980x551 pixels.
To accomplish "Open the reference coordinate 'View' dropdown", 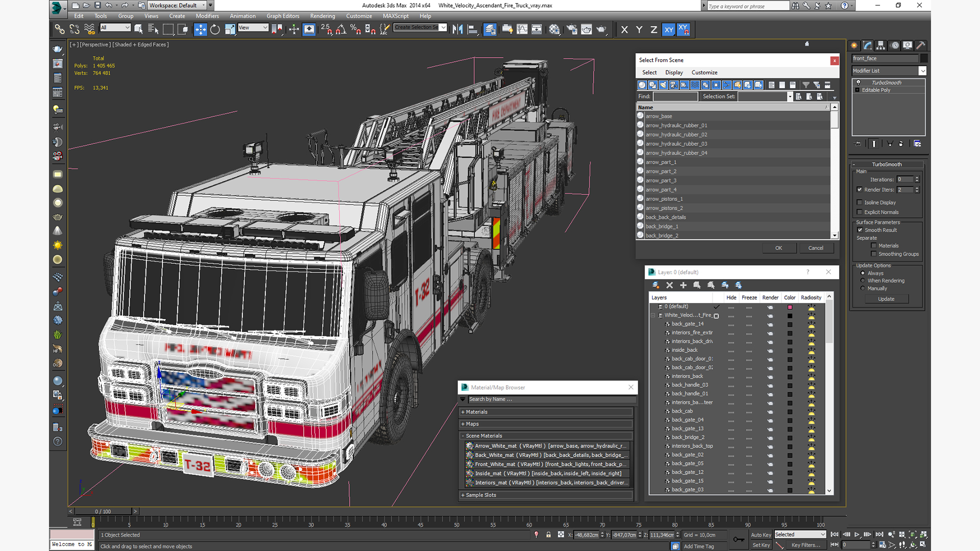I will [253, 28].
